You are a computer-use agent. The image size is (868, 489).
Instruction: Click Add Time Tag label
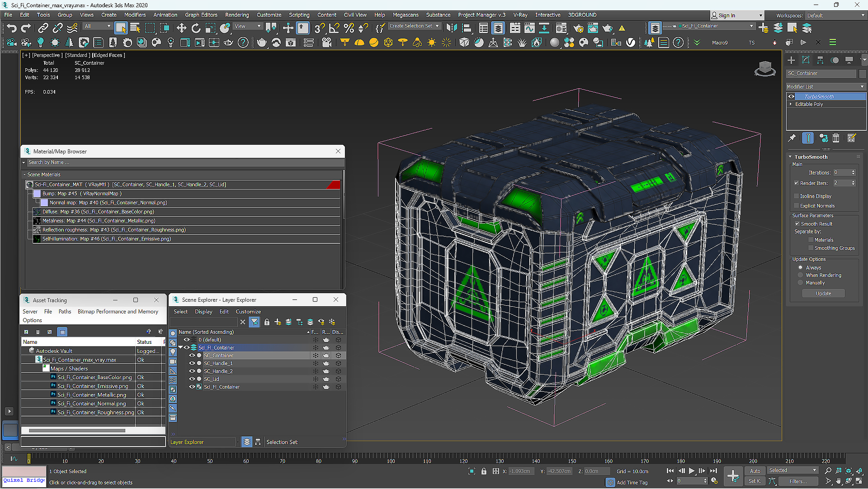632,483
